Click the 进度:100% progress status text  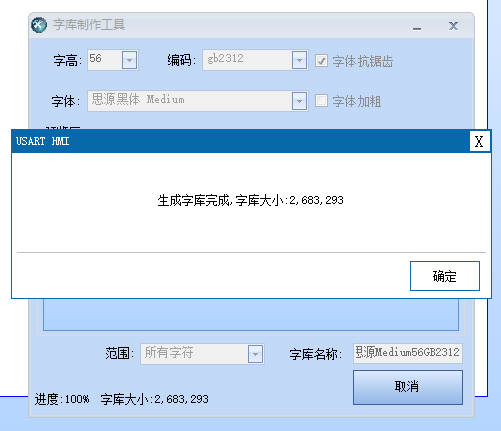point(62,399)
